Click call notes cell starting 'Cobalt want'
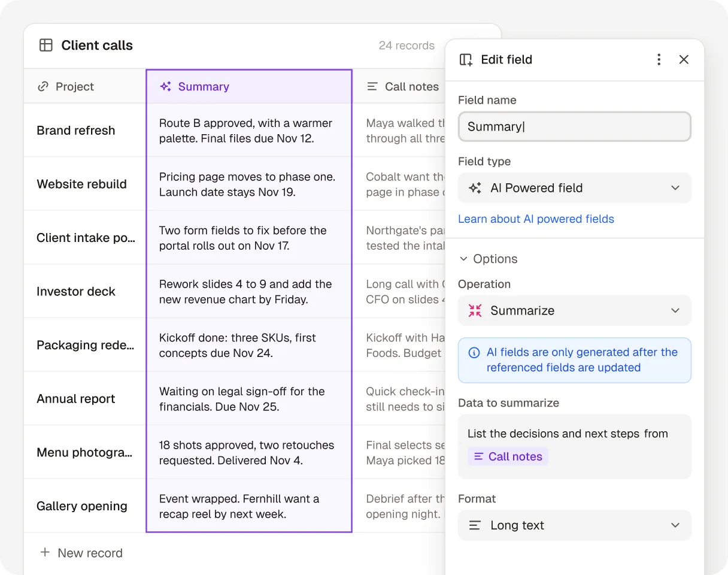Screen dimensions: 728x575 point(400,184)
